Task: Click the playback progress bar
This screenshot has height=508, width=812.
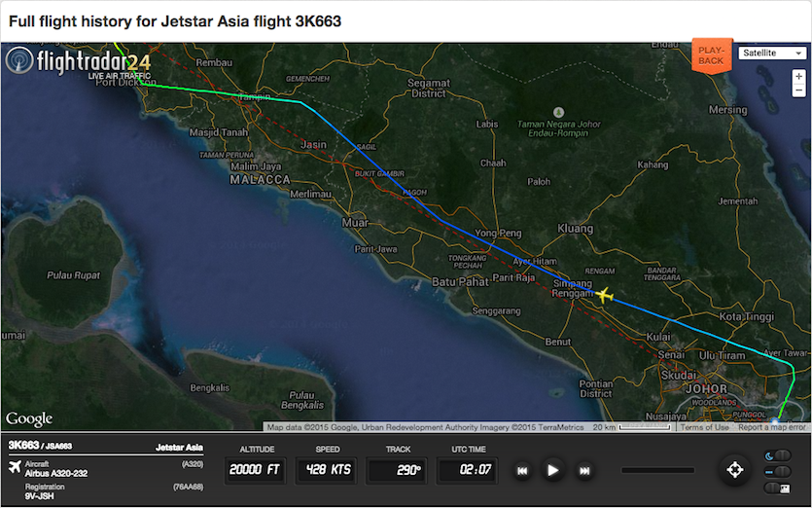Action: 657,470
